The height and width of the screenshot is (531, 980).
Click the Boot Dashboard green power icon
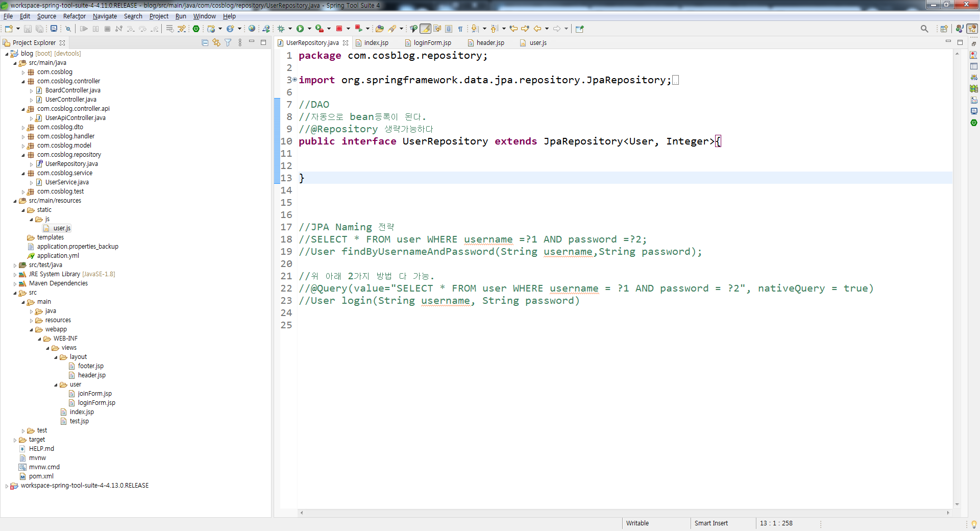pyautogui.click(x=196, y=29)
